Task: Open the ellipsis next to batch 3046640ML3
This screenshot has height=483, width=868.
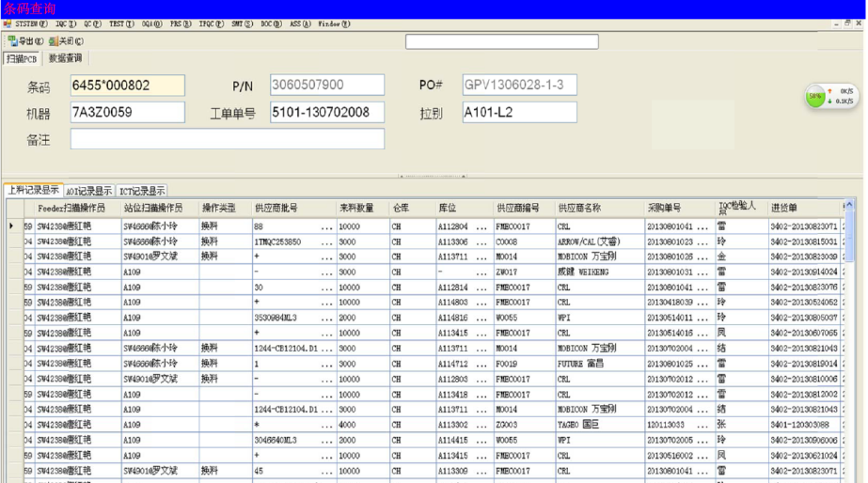Action: [327, 441]
